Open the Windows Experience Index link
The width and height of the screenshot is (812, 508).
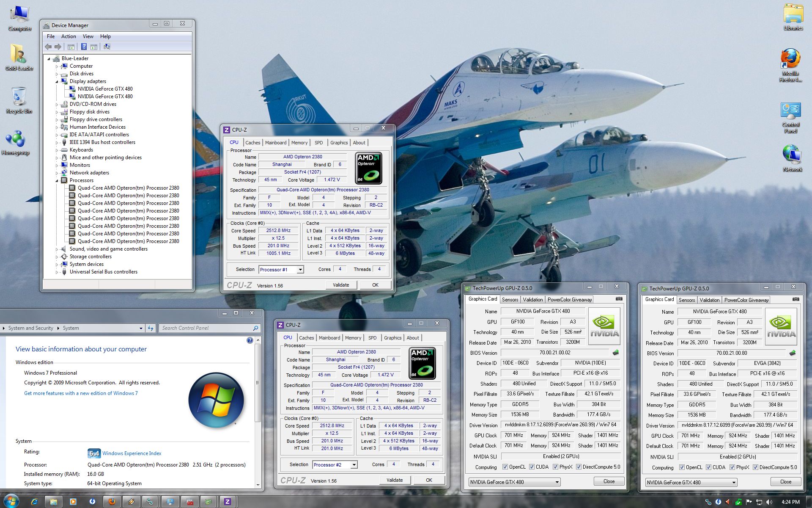pos(132,453)
